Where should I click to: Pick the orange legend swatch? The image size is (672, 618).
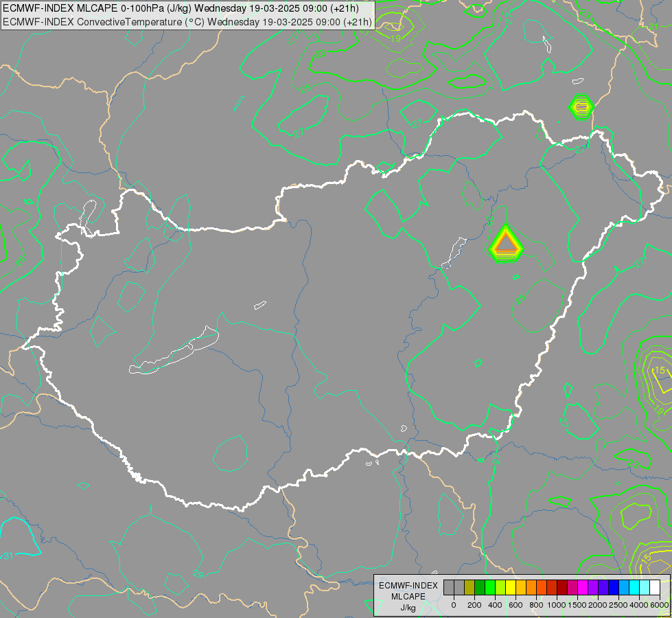point(531,587)
